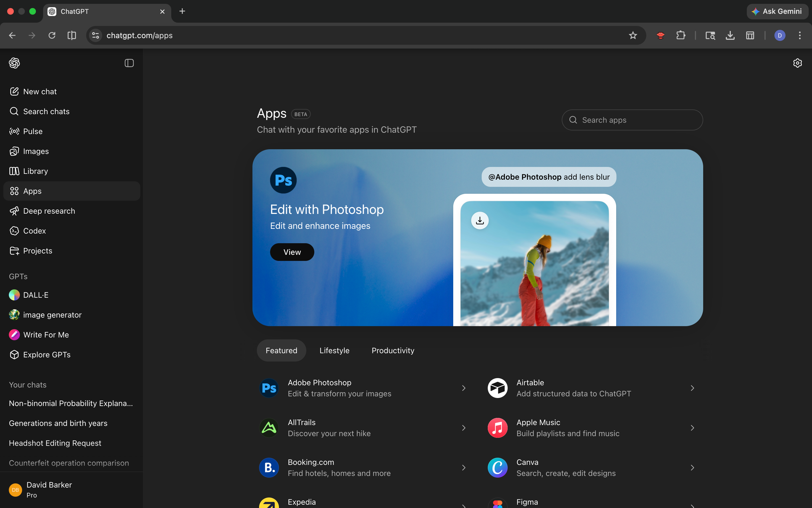812x508 pixels.
Task: Close the ChatGPT tab
Action: [x=162, y=11]
